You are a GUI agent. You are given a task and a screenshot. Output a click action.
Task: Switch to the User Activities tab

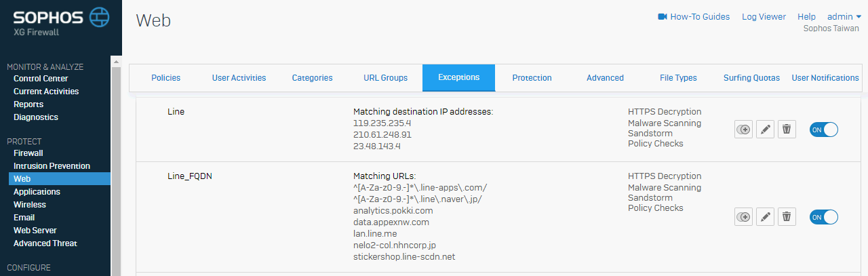click(239, 78)
